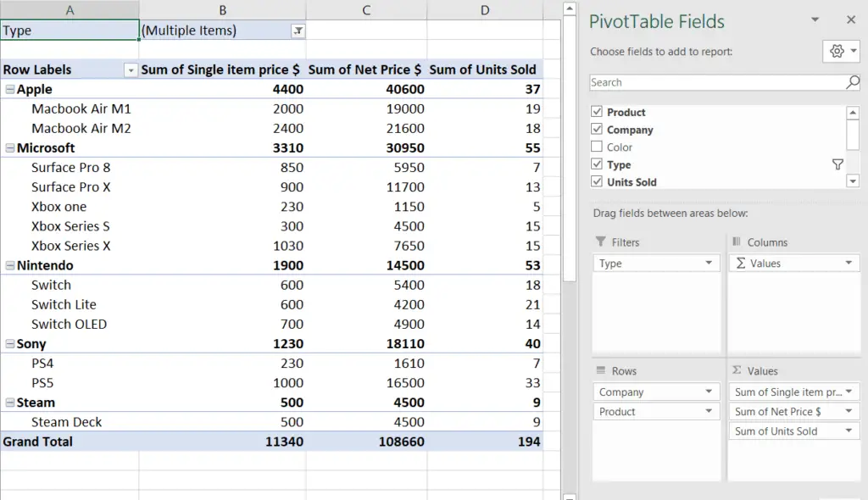Click the Columns area icon

(737, 242)
